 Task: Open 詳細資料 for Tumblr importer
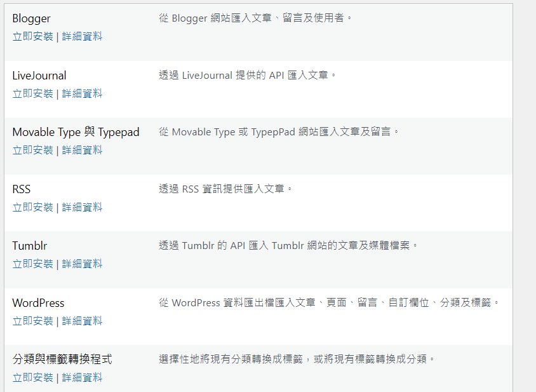click(82, 264)
